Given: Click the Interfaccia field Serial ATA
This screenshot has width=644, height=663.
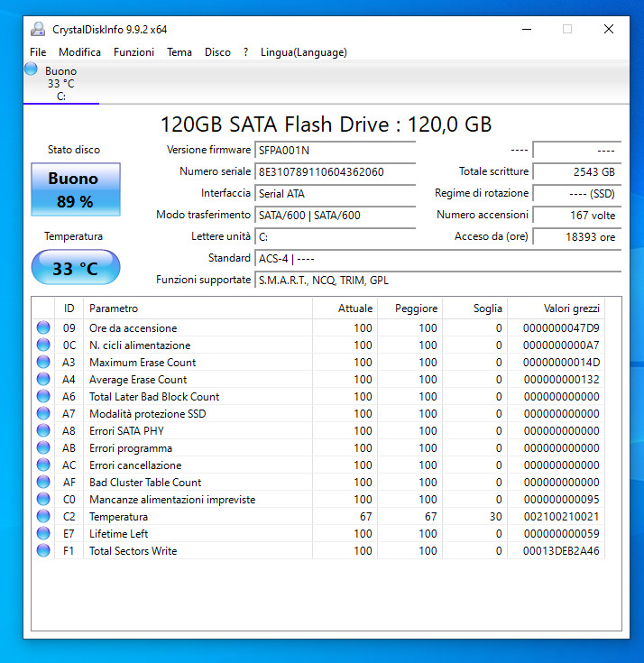Looking at the screenshot, I should [x=336, y=194].
